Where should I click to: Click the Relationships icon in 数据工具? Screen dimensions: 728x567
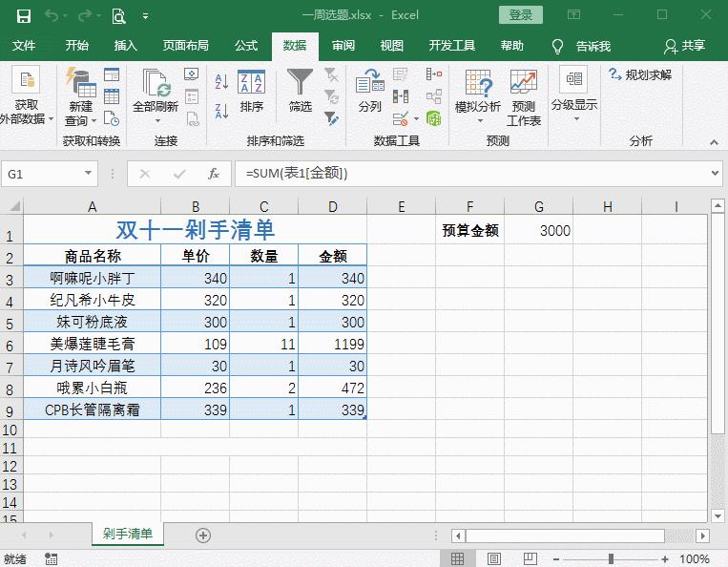pyautogui.click(x=433, y=96)
